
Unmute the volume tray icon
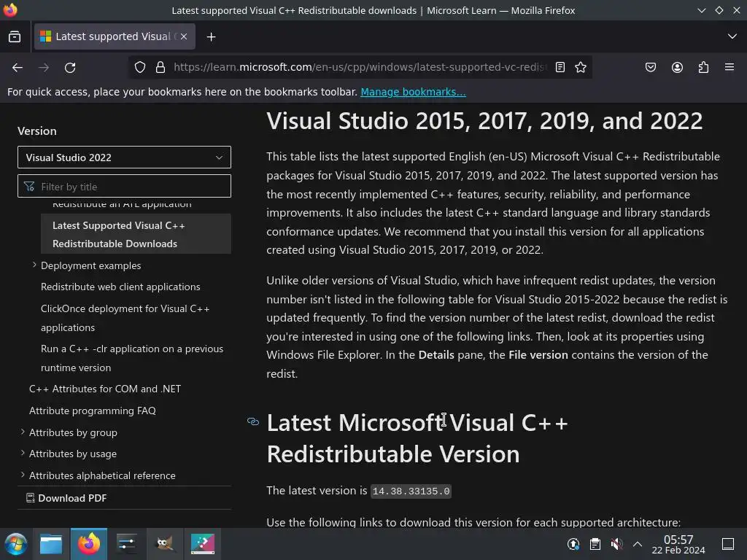tap(616, 544)
